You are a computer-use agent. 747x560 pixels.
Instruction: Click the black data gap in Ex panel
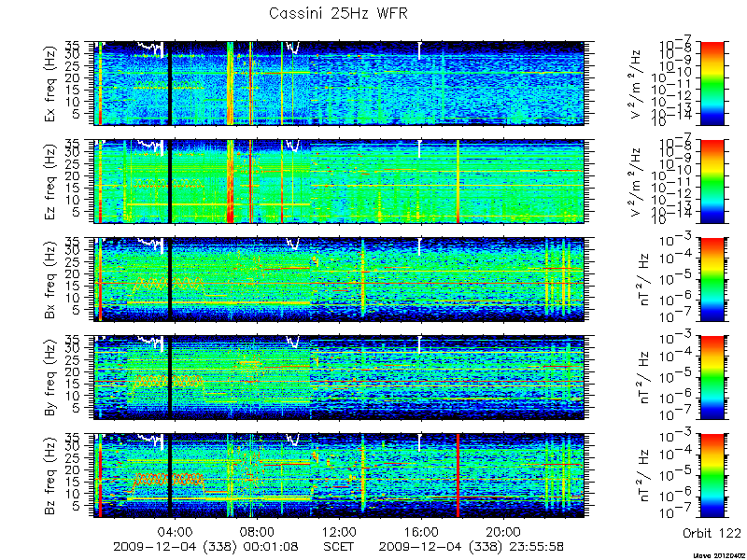pyautogui.click(x=170, y=83)
